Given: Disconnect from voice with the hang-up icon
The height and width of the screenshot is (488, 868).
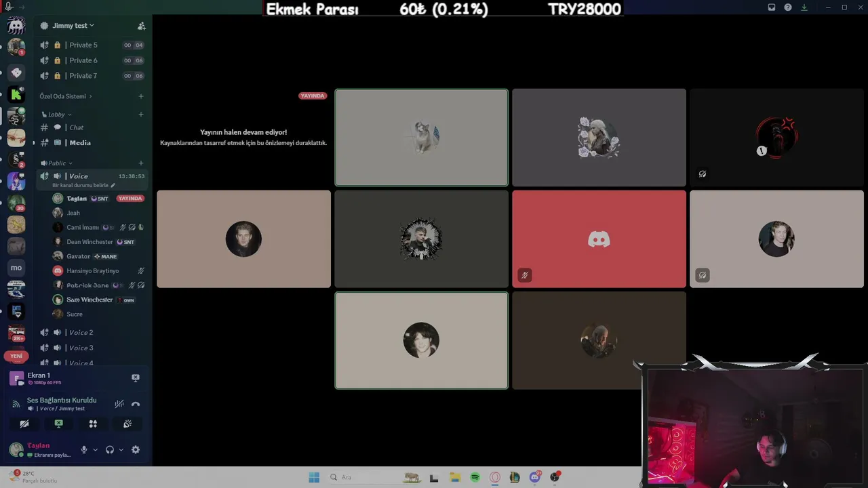Looking at the screenshot, I should (x=136, y=404).
